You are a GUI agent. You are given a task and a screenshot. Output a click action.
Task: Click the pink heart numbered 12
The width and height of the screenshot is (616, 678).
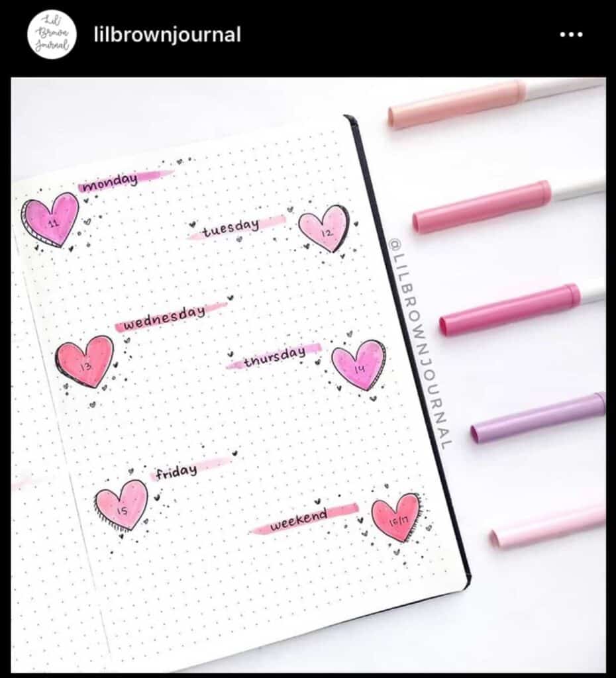324,228
